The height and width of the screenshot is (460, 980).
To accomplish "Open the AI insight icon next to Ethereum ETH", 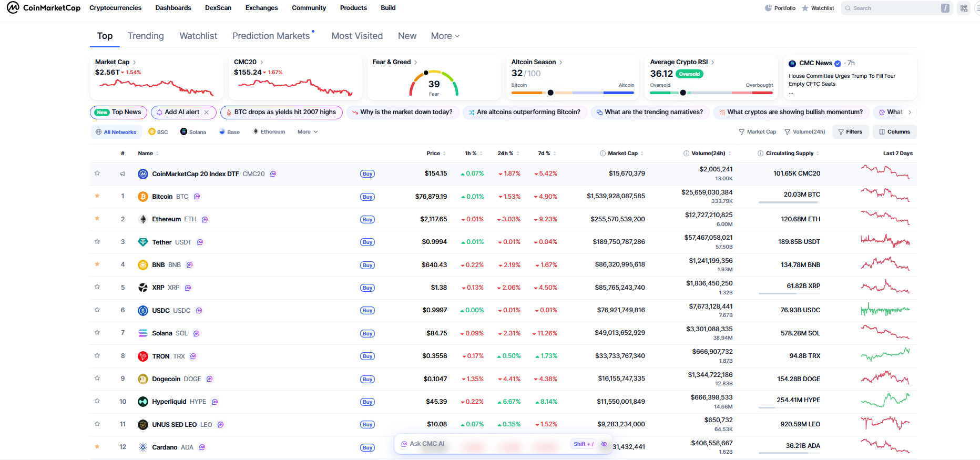I will click(205, 219).
